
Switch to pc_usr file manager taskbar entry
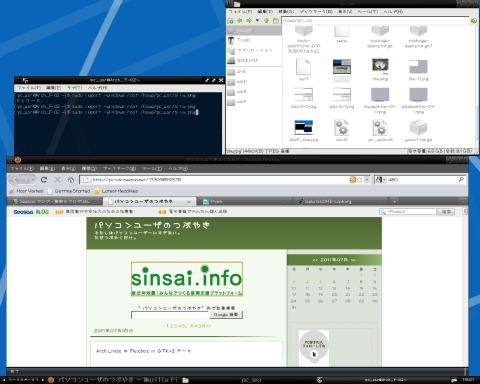[x=248, y=380]
